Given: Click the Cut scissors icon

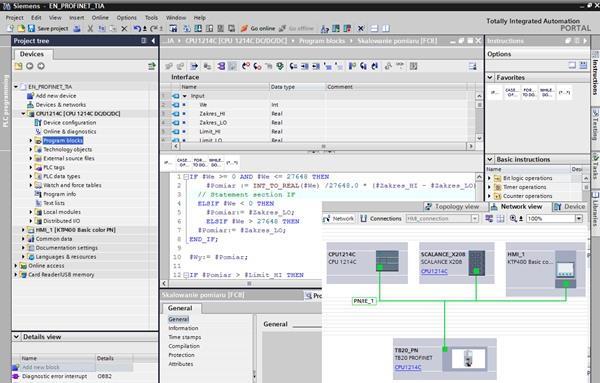Looking at the screenshot, I should tap(90, 29).
